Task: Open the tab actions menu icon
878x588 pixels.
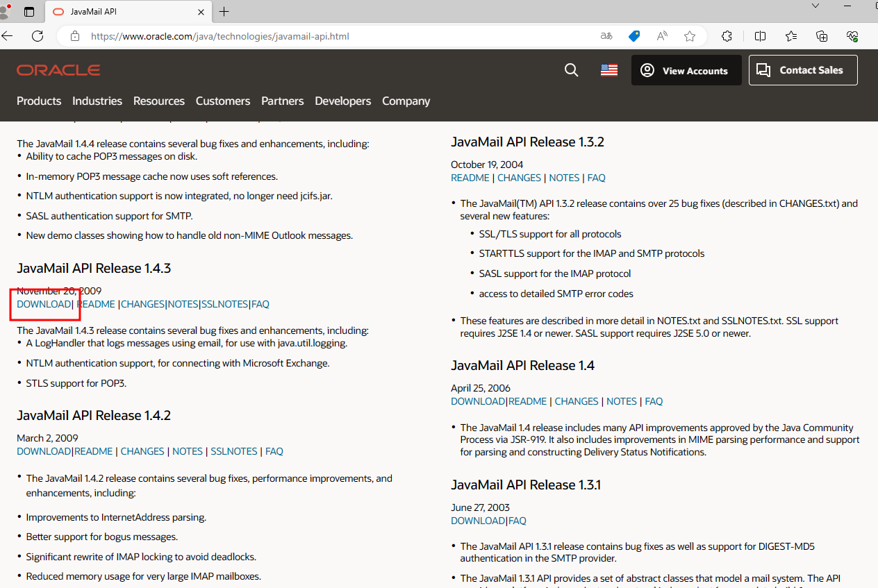Action: pos(28,12)
